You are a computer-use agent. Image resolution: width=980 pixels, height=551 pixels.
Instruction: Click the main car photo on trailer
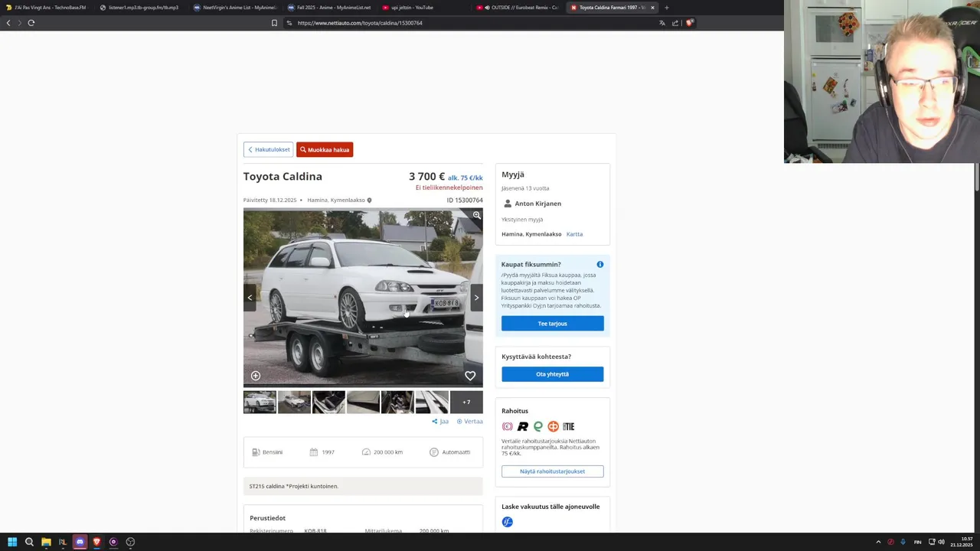(x=363, y=298)
